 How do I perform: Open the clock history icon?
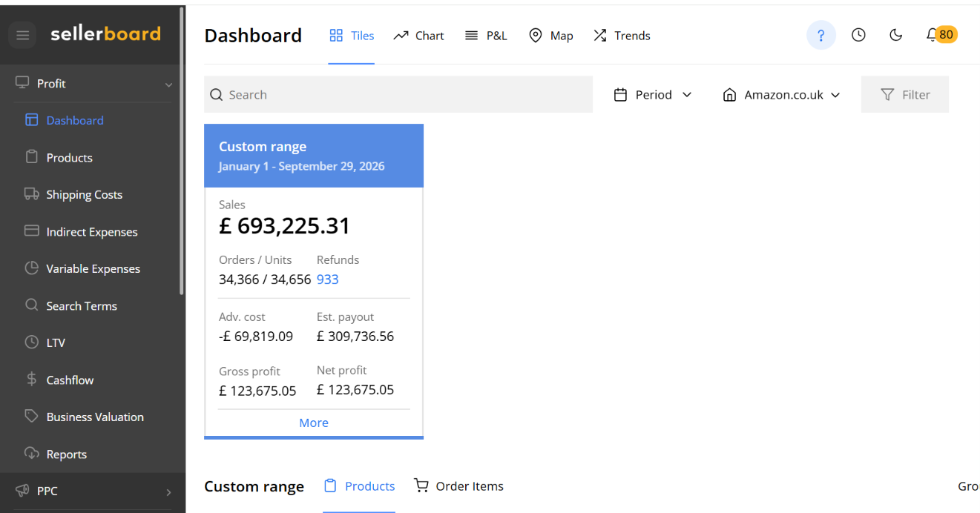(x=858, y=35)
